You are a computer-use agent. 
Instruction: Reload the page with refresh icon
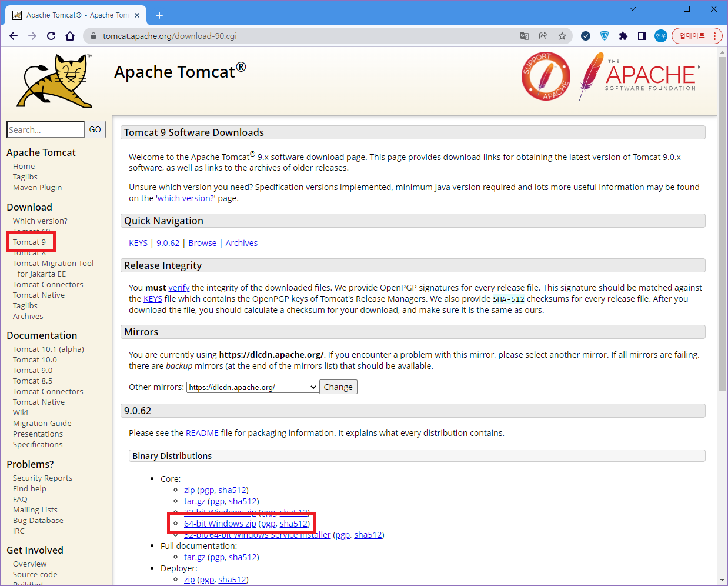(51, 36)
